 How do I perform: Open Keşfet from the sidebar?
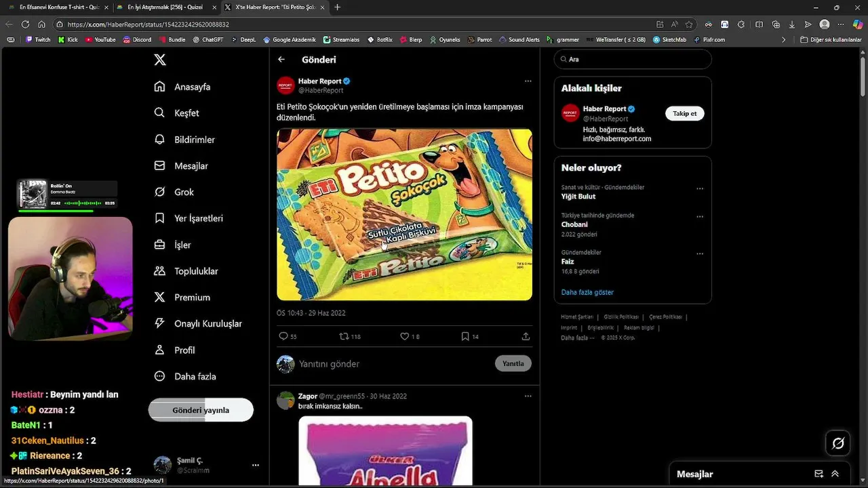coord(176,113)
